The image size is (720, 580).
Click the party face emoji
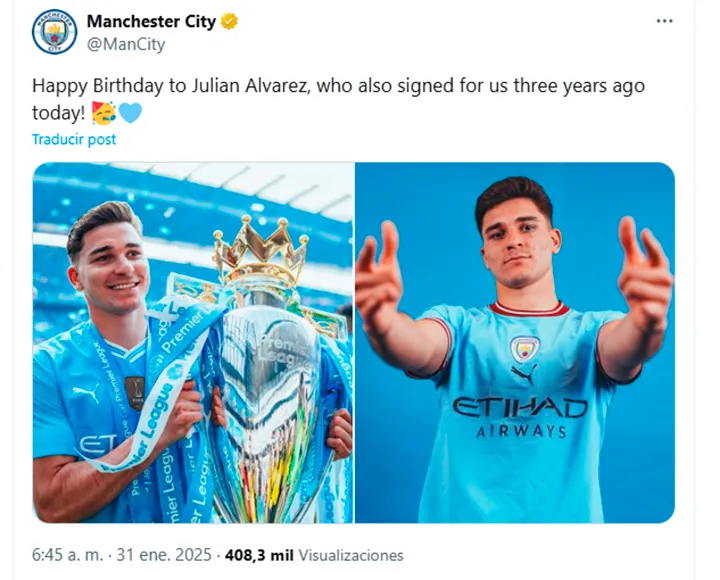pos(103,113)
